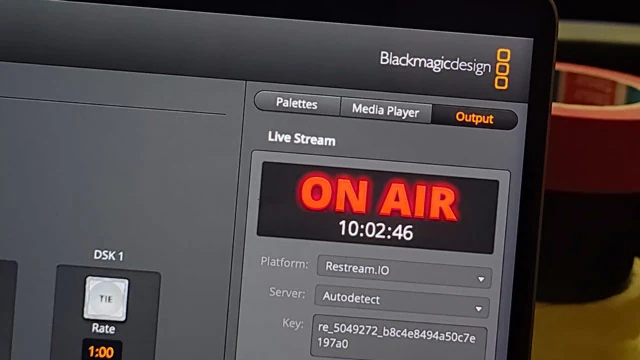Toggle the DSK 1 TIE button
Image resolution: width=640 pixels, height=360 pixels.
point(106,299)
